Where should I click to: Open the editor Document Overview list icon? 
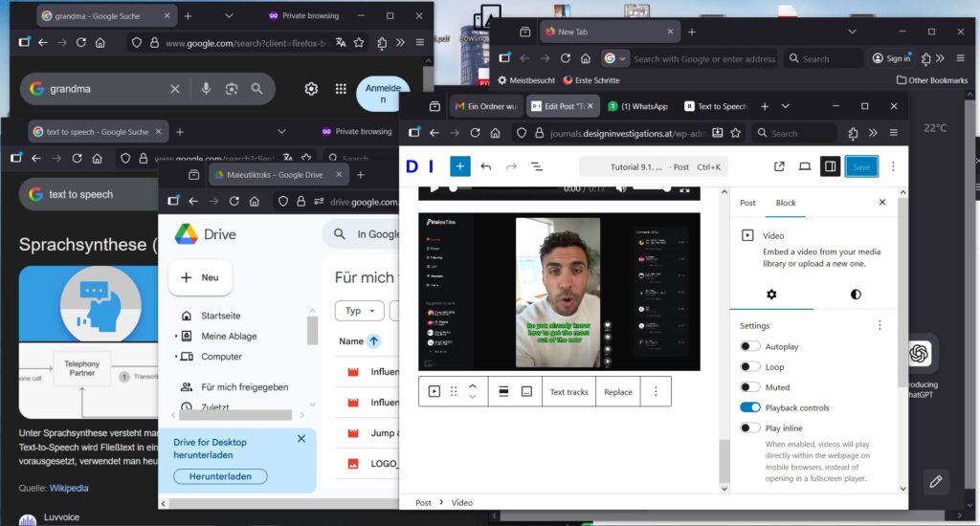coord(536,166)
